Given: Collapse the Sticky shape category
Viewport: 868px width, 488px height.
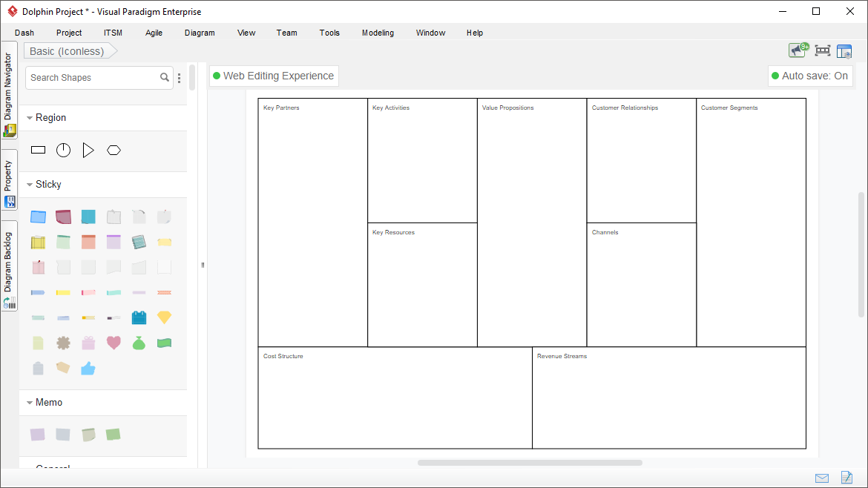Looking at the screenshot, I should pos(30,185).
